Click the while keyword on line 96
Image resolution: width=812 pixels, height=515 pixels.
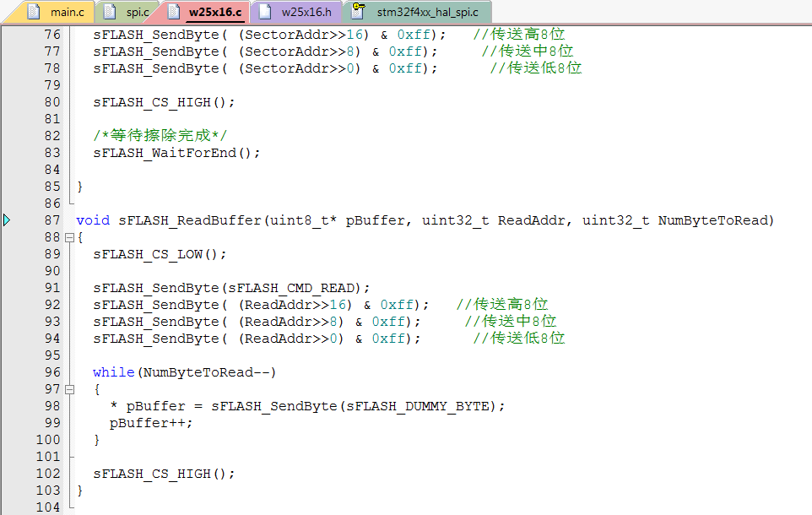(113, 372)
